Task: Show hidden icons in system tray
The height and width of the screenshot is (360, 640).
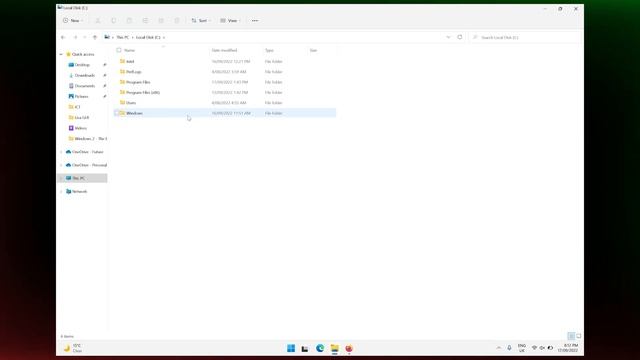Action: point(498,348)
